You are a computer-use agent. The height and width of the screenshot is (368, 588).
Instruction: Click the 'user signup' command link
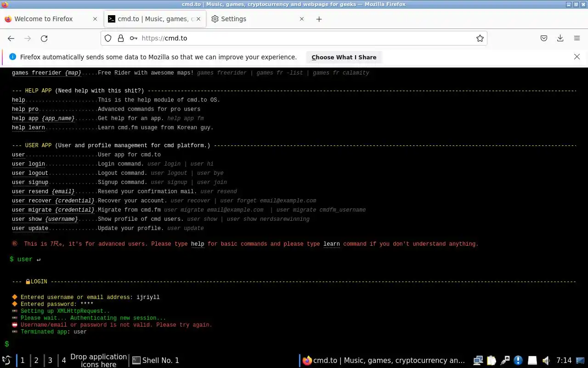(30, 182)
